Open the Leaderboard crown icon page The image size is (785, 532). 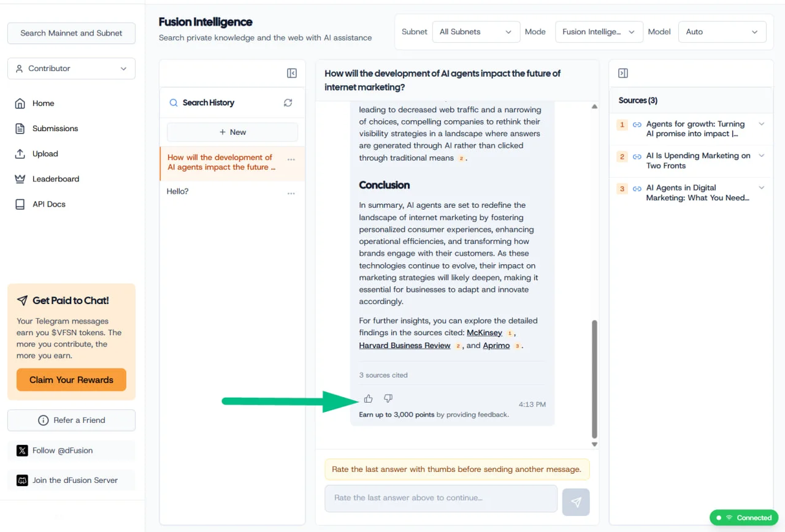(20, 179)
